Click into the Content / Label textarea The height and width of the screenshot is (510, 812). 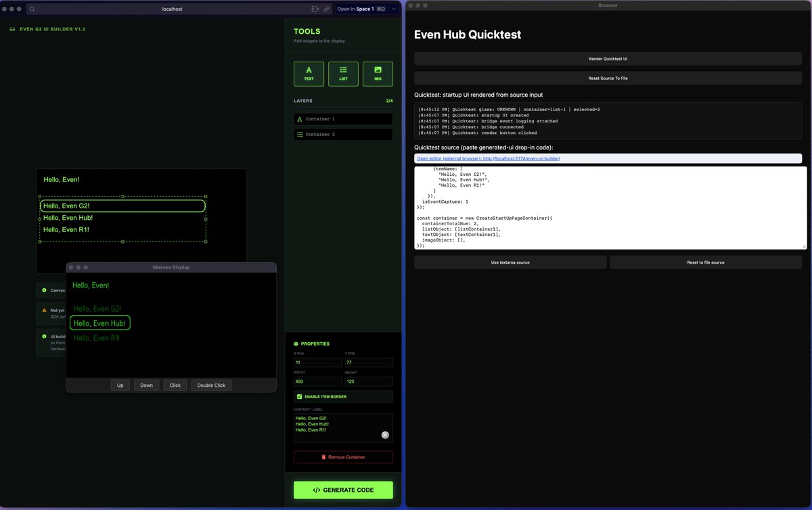pos(343,428)
